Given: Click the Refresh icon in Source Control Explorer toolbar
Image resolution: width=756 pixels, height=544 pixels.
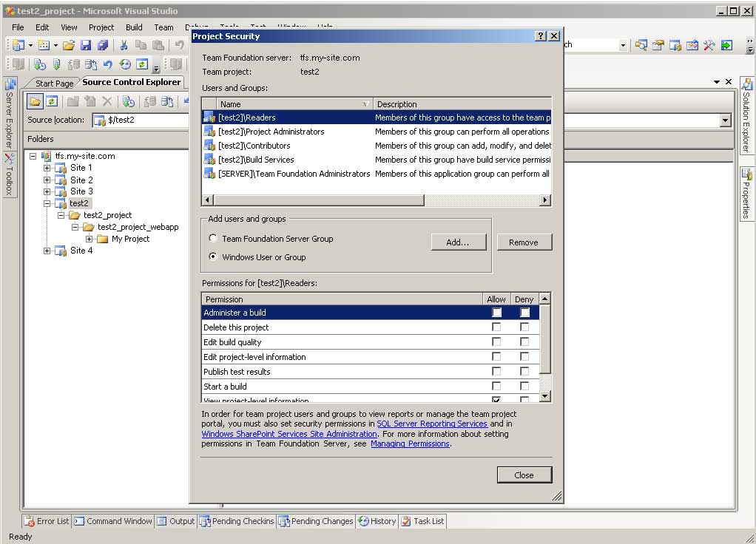Looking at the screenshot, I should tap(52, 102).
